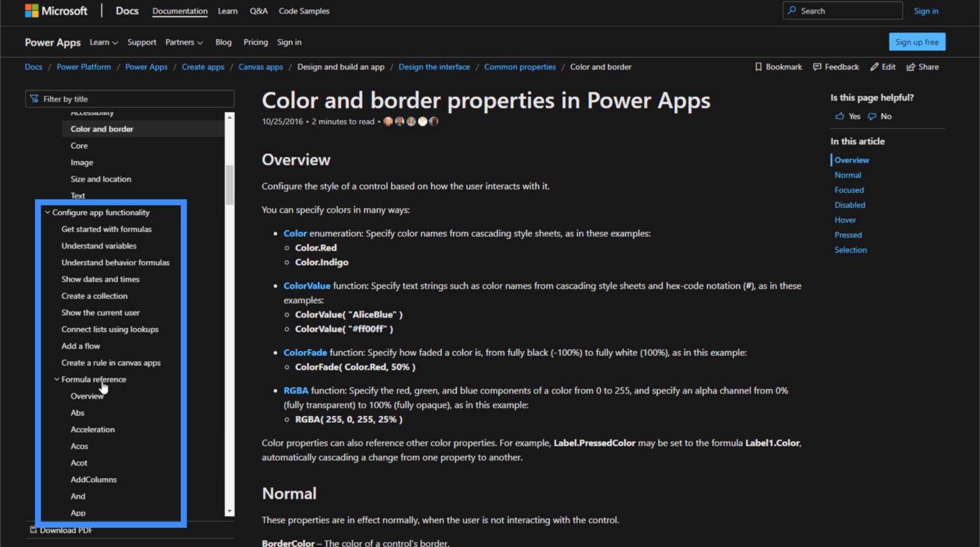980x547 pixels.
Task: Click the Yes thumbs-up icon
Action: pyautogui.click(x=839, y=116)
